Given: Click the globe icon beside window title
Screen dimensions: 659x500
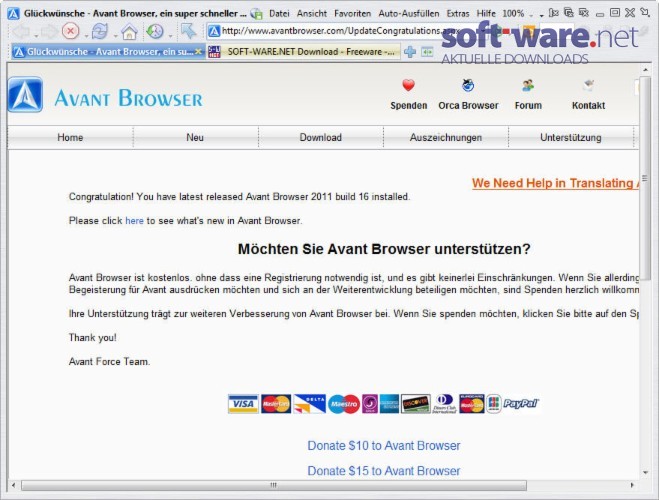Looking at the screenshot, I should click(256, 13).
